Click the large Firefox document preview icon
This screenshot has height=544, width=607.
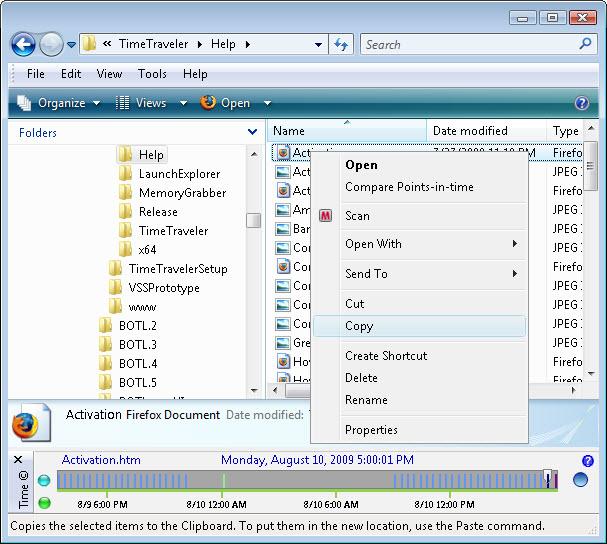point(31,422)
